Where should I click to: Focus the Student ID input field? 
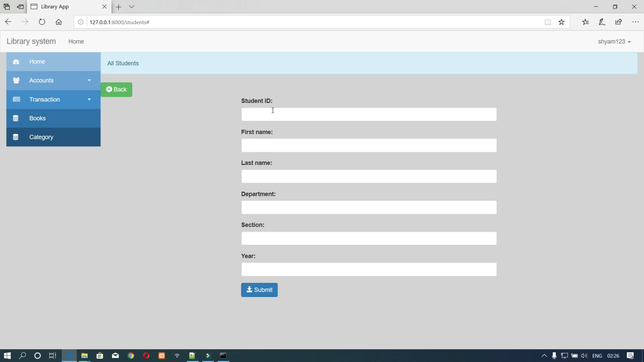[369, 114]
